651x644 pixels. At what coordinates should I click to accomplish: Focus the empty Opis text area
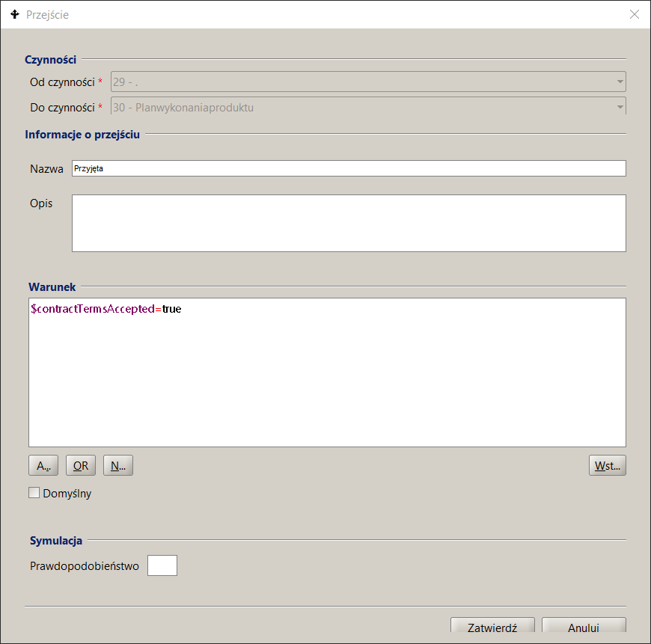[348, 223]
